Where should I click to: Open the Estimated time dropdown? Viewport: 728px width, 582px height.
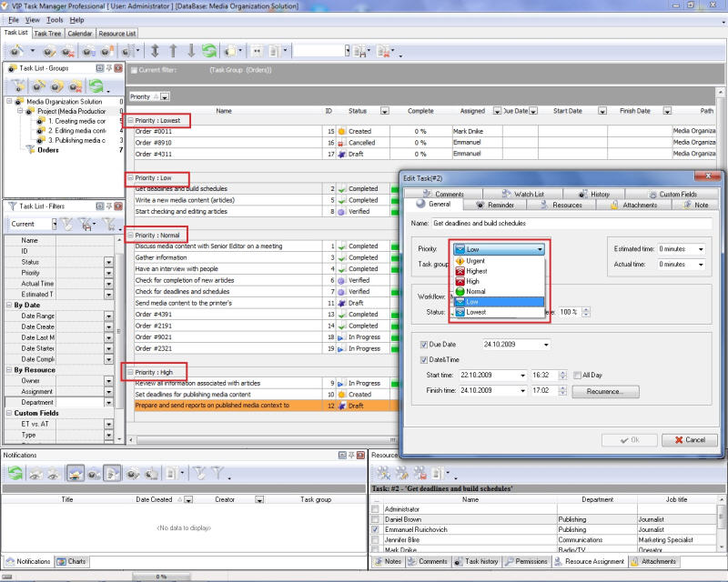(701, 249)
